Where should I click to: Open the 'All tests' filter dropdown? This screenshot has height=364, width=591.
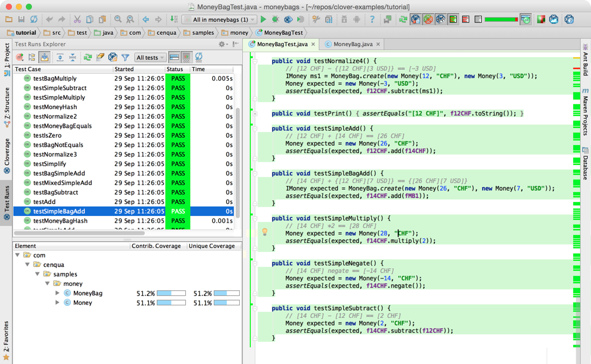(150, 58)
